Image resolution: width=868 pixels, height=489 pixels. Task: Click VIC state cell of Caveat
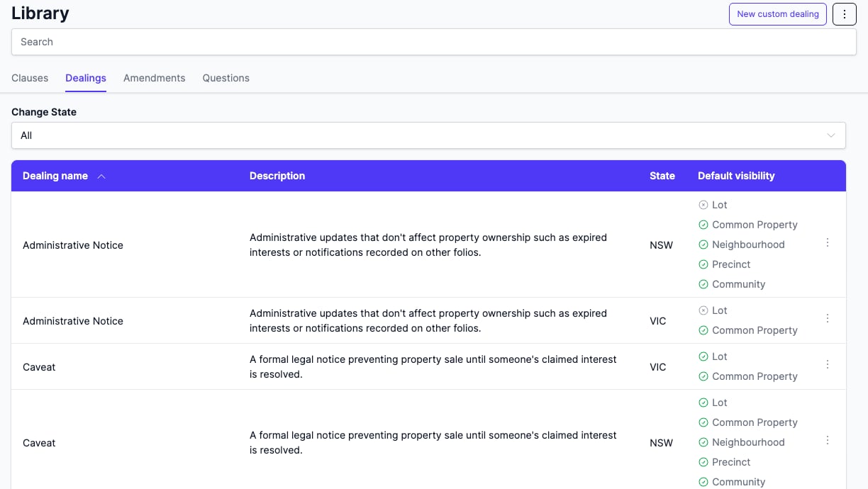[x=658, y=367]
